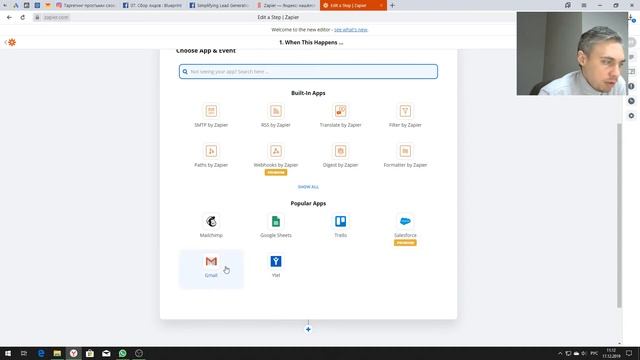The height and width of the screenshot is (360, 640).
Task: Select Paths by Zapier app
Action: [x=211, y=156]
